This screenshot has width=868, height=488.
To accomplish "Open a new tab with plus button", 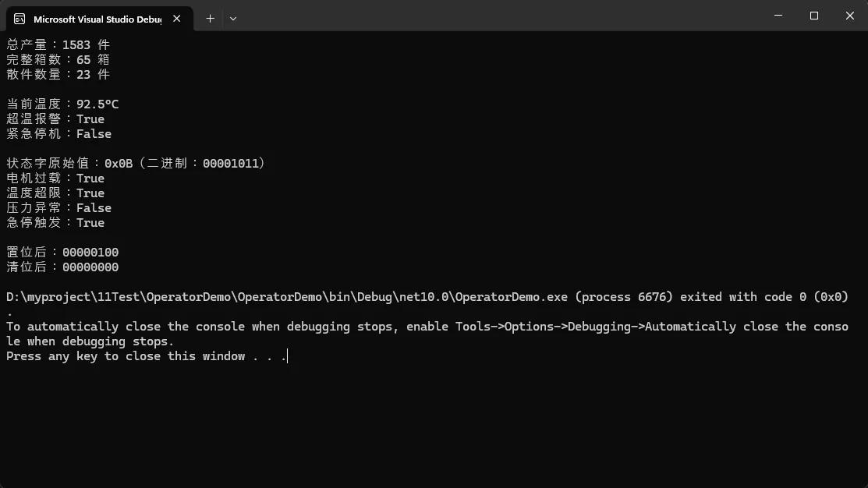I will tap(210, 19).
